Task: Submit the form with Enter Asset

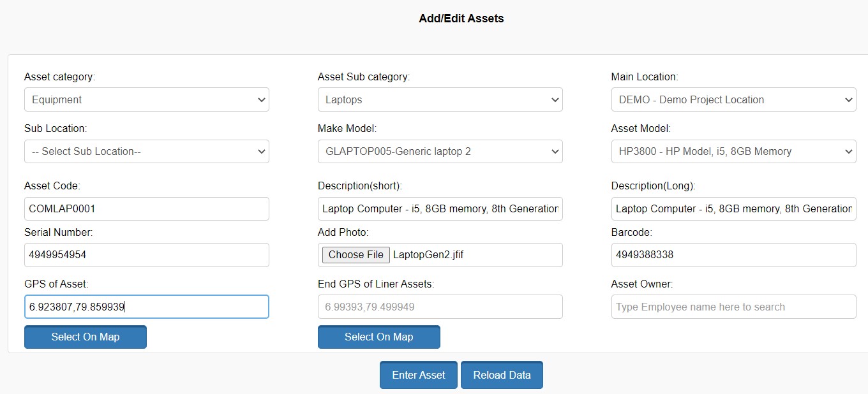Action: pyautogui.click(x=418, y=375)
